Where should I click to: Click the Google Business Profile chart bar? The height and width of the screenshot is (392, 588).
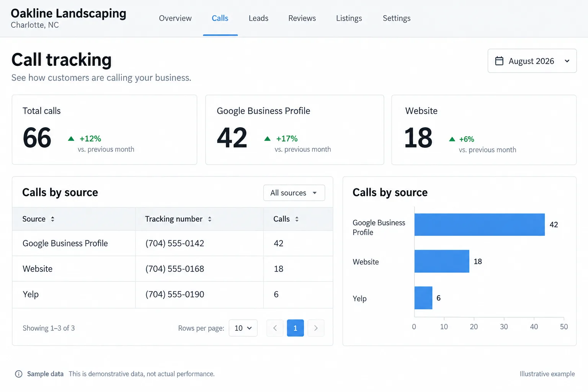[480, 225]
